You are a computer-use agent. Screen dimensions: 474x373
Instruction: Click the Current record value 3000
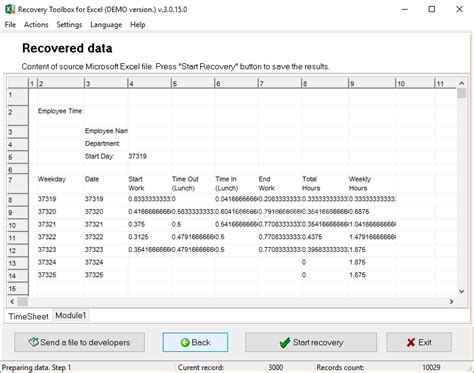click(276, 367)
